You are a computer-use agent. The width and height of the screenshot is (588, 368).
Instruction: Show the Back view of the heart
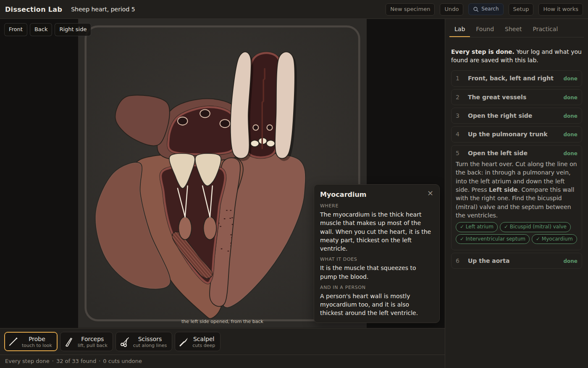41,29
